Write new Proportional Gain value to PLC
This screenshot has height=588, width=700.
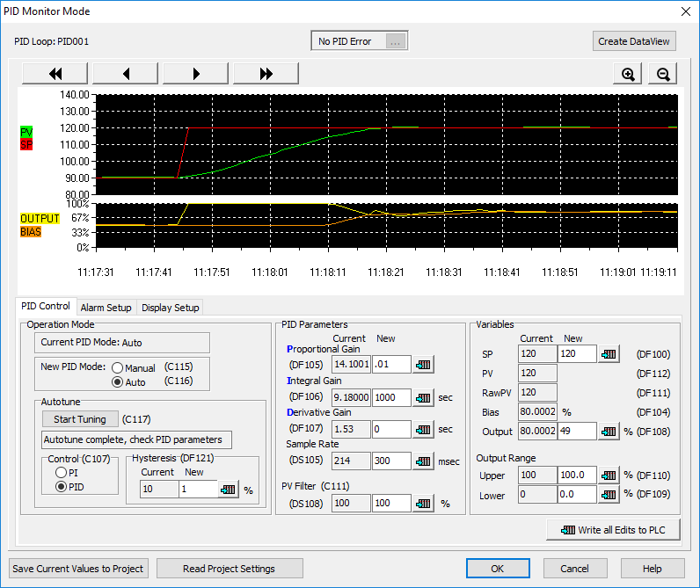coord(424,365)
